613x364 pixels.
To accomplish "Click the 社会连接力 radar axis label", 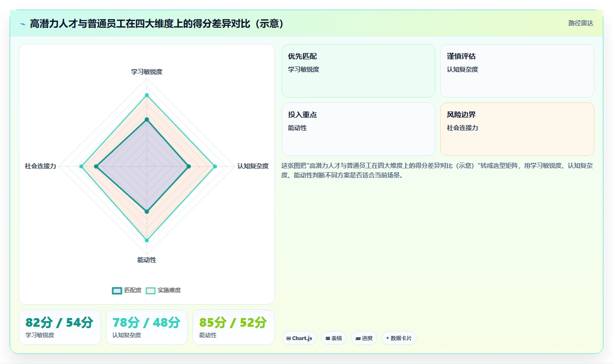I will (40, 166).
